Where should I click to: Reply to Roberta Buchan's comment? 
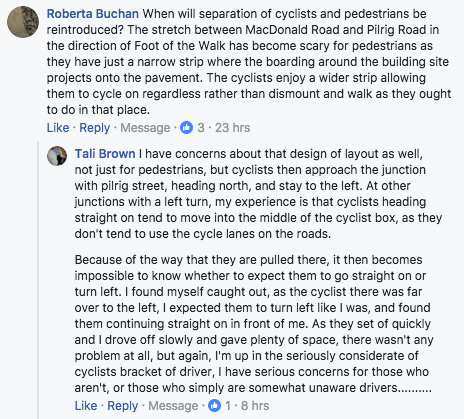coord(95,128)
